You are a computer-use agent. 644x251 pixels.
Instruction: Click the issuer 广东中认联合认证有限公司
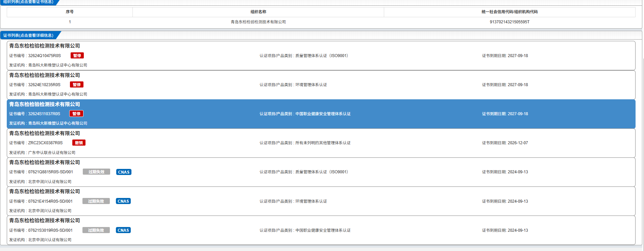point(52,153)
